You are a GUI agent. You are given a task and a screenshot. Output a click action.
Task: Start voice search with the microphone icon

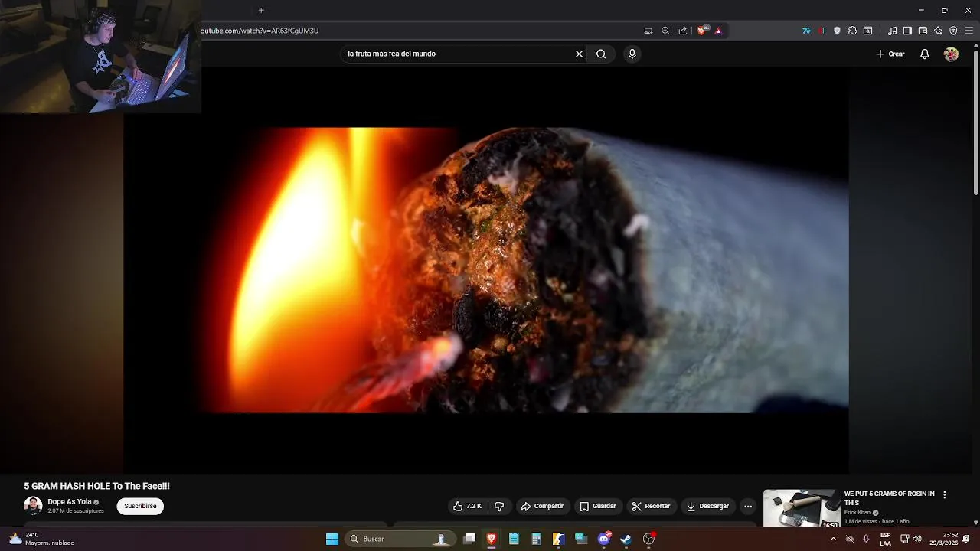coord(632,54)
